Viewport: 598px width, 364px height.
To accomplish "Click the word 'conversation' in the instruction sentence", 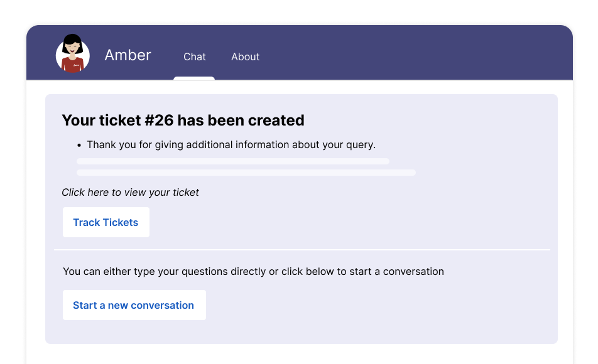I will point(413,271).
